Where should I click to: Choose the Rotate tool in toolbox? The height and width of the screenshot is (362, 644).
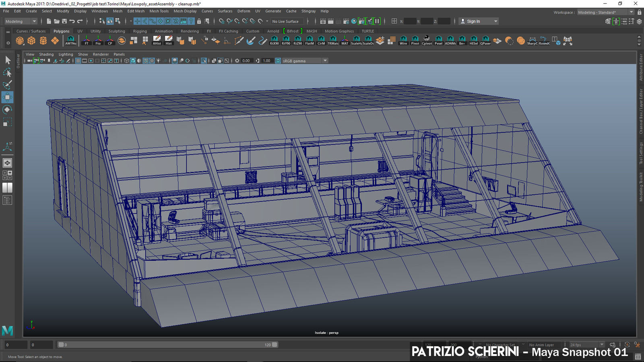7,109
